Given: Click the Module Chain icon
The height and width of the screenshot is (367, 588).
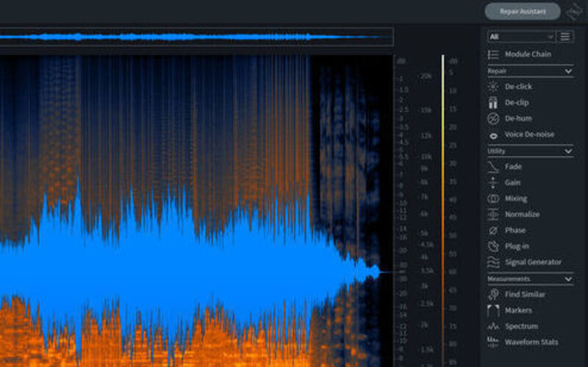Looking at the screenshot, I should coord(493,54).
